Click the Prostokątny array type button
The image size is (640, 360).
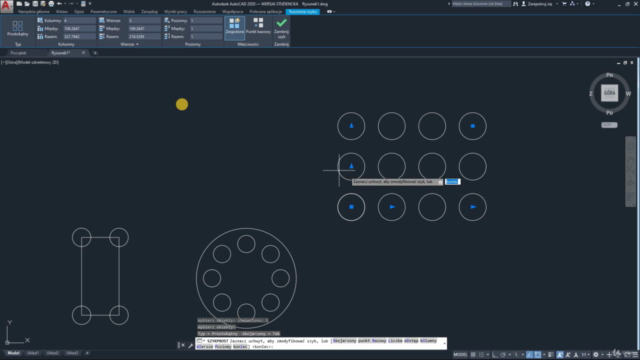click(x=18, y=29)
